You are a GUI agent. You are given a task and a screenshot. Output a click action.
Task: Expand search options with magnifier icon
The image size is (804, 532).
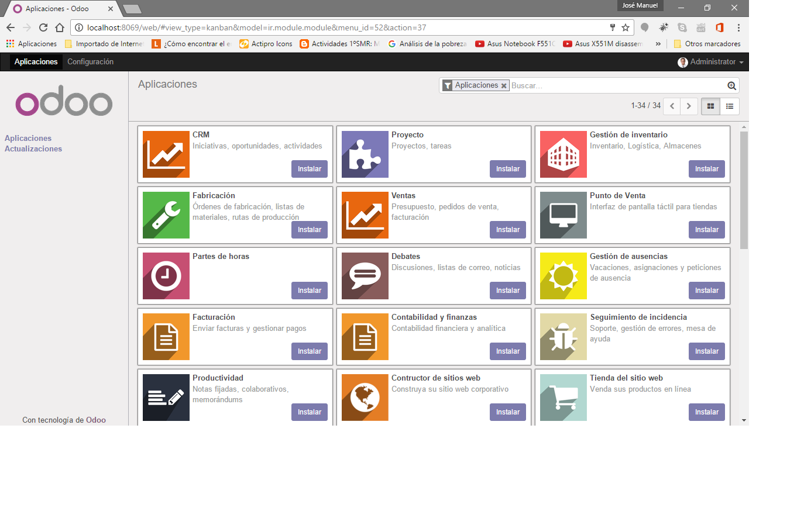[x=731, y=86]
